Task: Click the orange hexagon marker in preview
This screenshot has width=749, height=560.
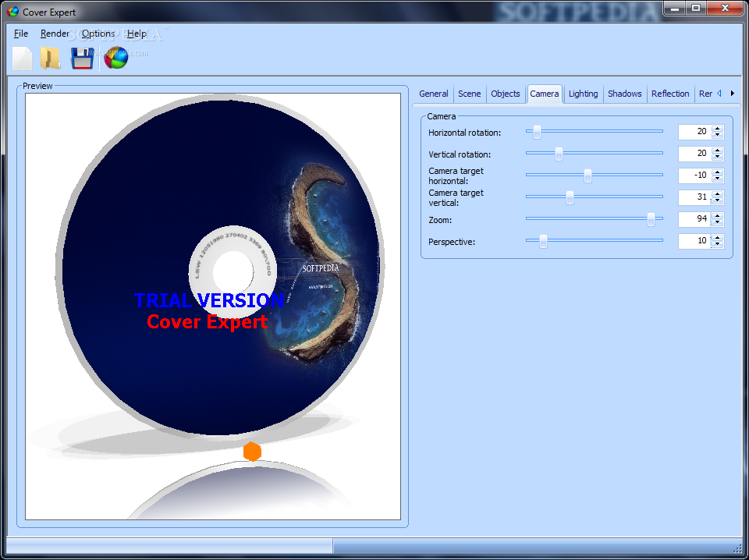Action: point(252,451)
